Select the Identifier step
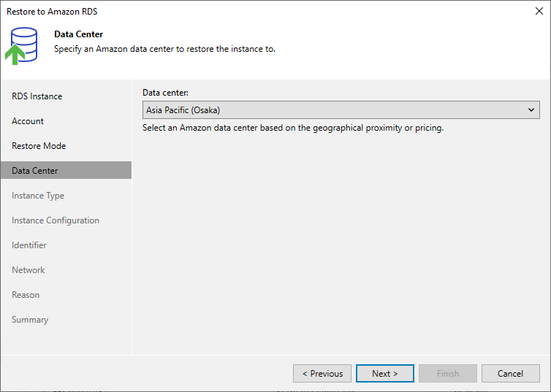The width and height of the screenshot is (551, 392). pyautogui.click(x=28, y=245)
